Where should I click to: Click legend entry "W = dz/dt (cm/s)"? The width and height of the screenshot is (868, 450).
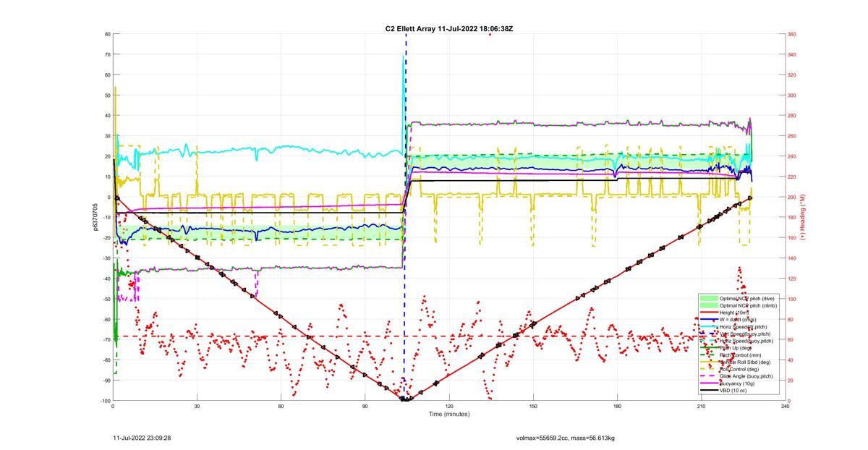point(738,319)
